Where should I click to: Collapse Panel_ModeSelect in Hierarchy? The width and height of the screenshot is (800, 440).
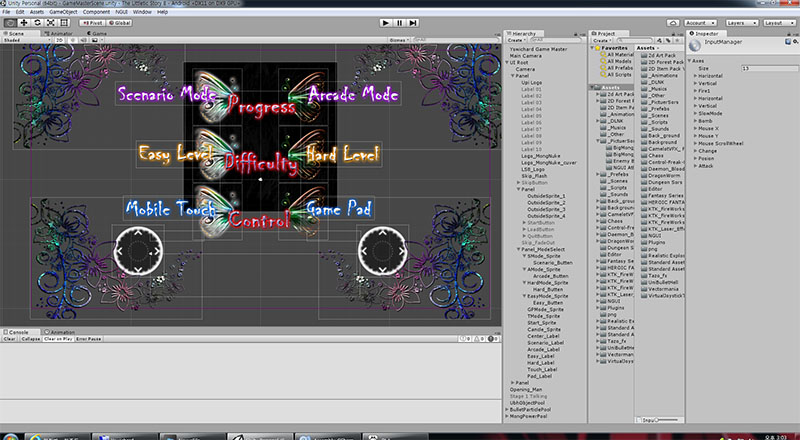point(518,249)
